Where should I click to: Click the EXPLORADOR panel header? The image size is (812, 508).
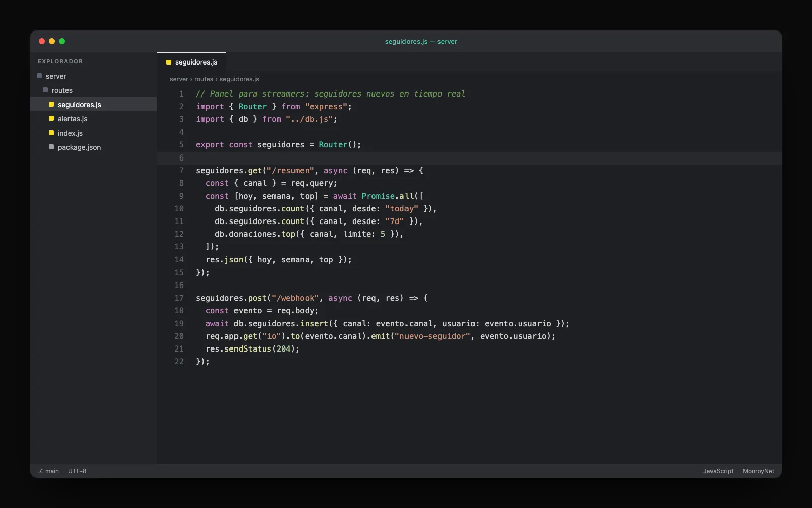point(60,61)
